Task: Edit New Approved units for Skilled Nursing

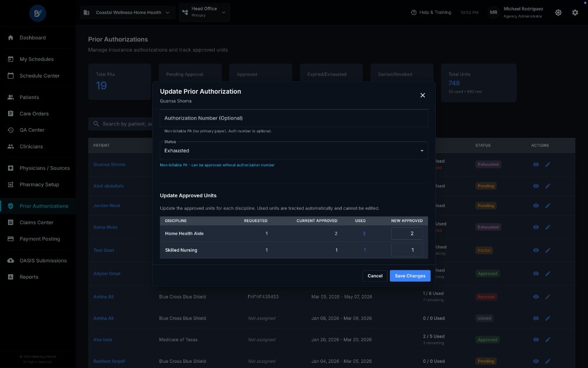Action: pos(407,250)
